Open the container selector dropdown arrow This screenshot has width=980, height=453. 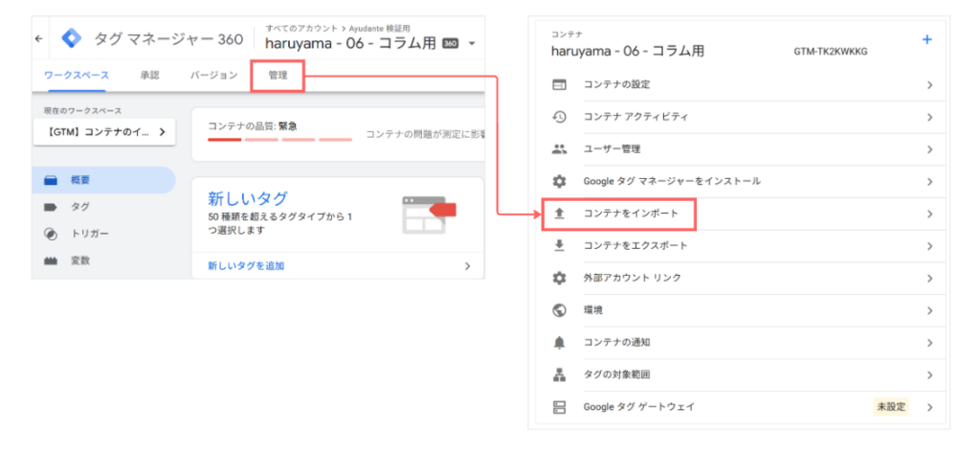click(472, 44)
